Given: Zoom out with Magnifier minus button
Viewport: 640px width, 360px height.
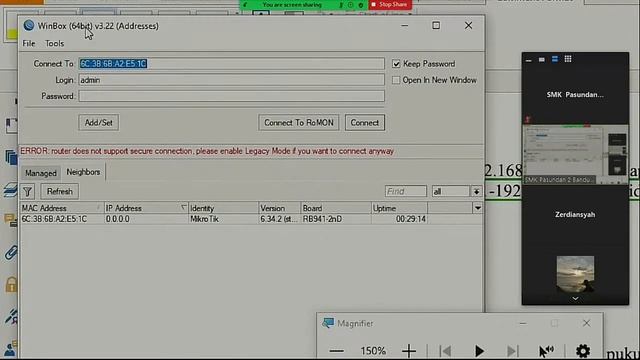Looking at the screenshot, I should [x=337, y=351].
